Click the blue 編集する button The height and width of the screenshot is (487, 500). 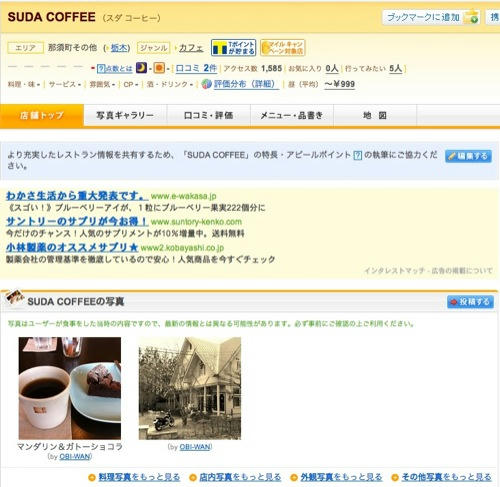(468, 156)
